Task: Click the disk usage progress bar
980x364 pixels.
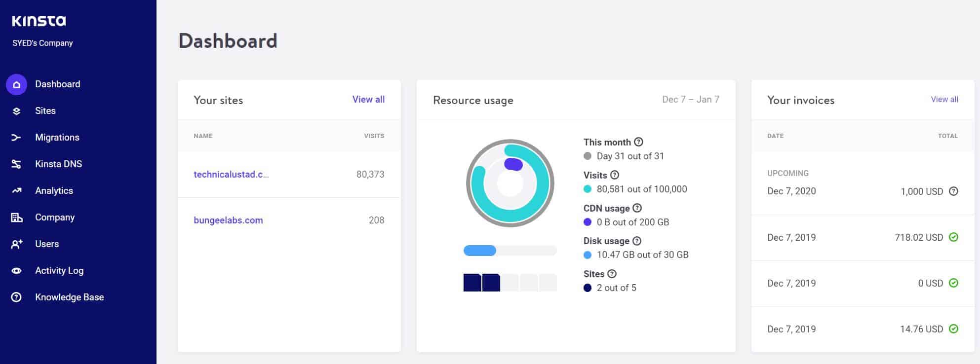Action: coord(510,251)
